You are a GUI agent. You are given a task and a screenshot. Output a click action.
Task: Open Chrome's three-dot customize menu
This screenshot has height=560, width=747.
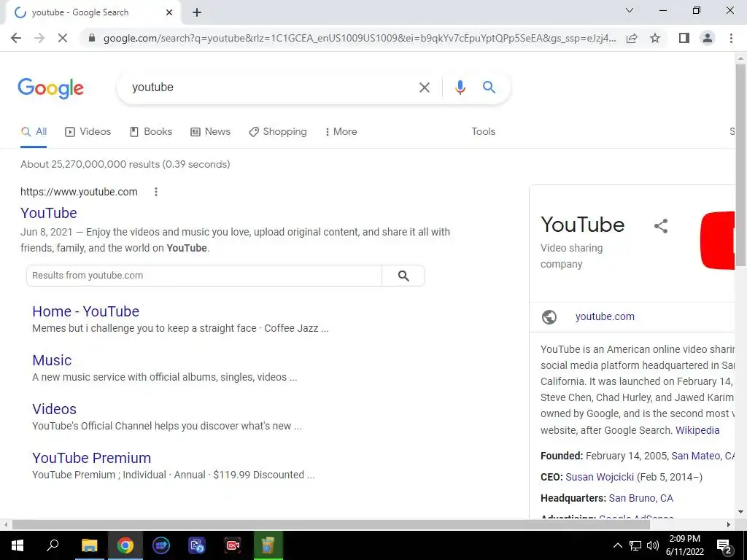(731, 38)
